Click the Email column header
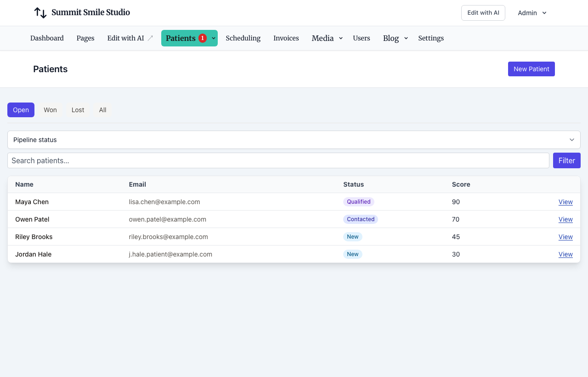Image resolution: width=588 pixels, height=377 pixels. click(x=137, y=184)
